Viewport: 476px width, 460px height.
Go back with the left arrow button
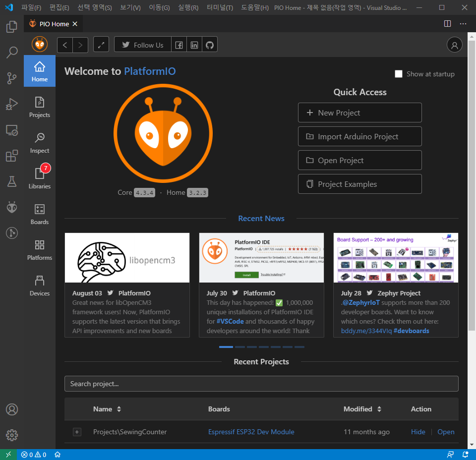coord(64,45)
